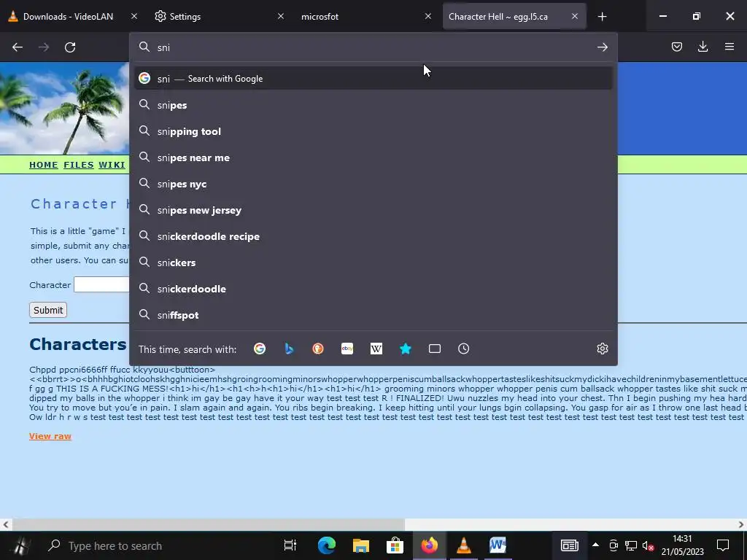
Task: Open the Action Center notifications icon
Action: click(x=723, y=545)
